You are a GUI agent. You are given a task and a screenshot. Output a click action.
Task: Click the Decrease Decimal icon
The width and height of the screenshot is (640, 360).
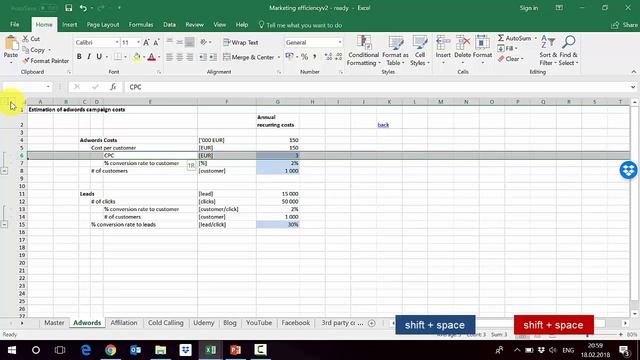click(339, 57)
